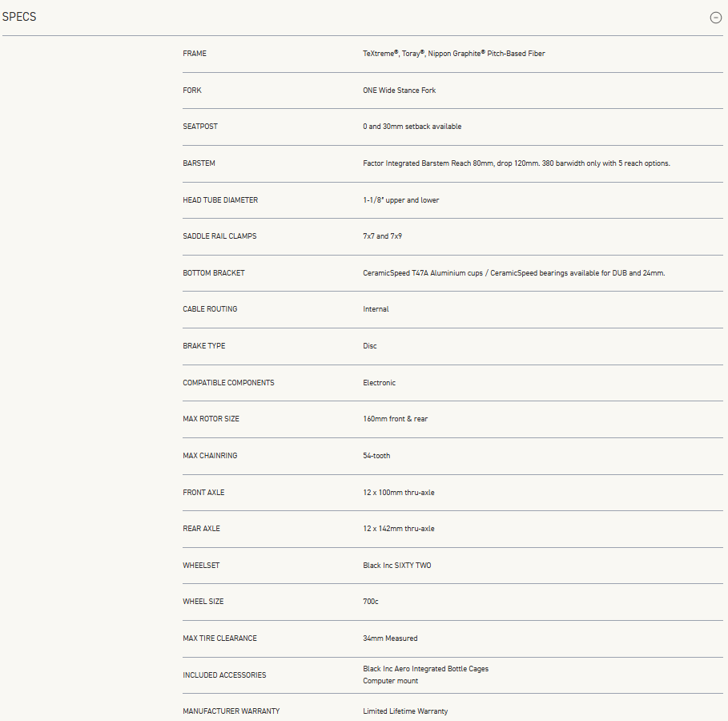Select the FRAME label
Image resolution: width=728 pixels, height=721 pixels.
[195, 54]
